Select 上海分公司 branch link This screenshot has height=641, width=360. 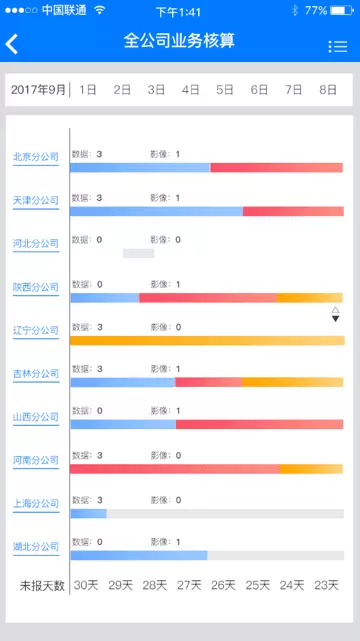[36, 504]
